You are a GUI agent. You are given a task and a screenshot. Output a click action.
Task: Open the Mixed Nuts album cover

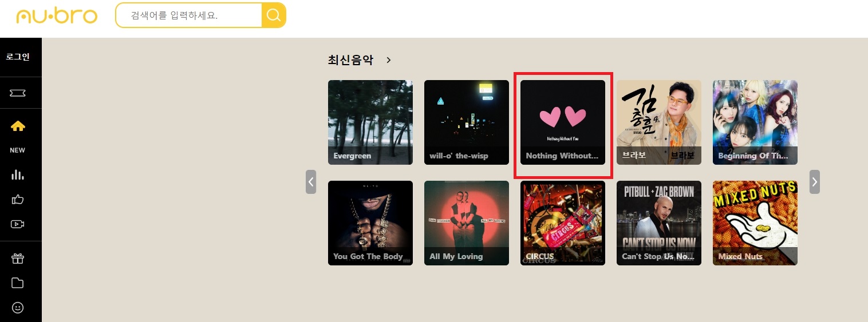click(x=755, y=223)
